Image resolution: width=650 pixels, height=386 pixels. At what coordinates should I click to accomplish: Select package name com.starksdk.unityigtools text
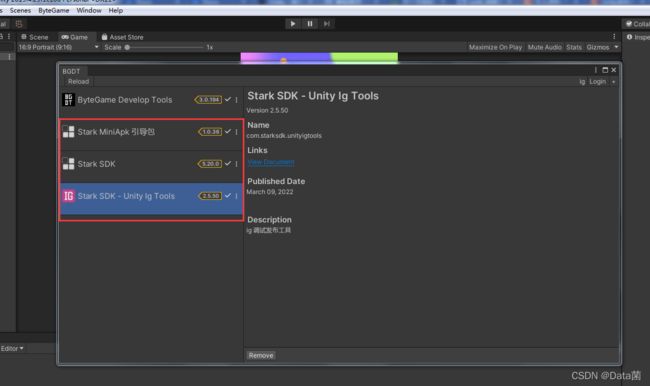coord(284,136)
